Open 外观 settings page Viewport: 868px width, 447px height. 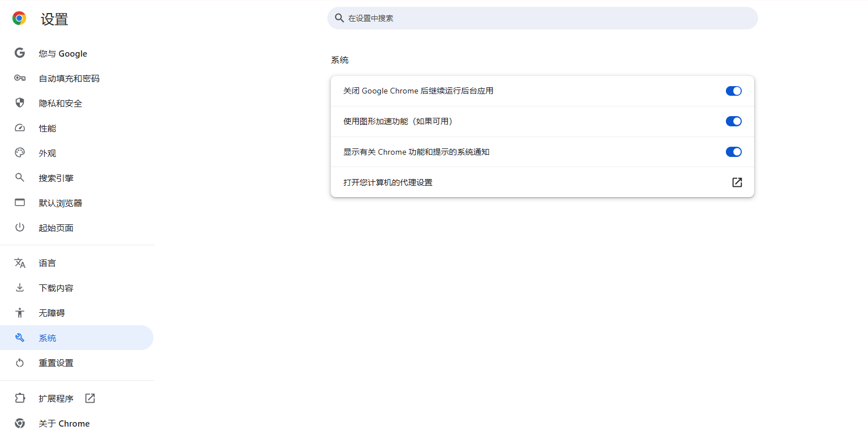[77, 153]
